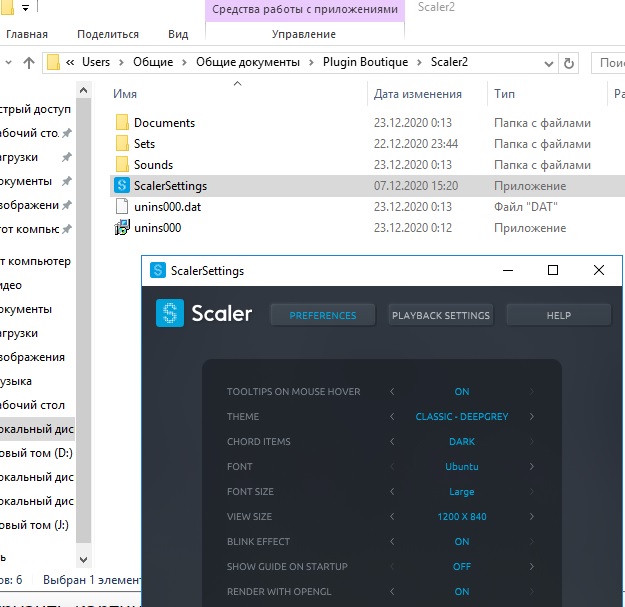Switch THEME to next option with right arrow
The image size is (625, 607).
pyautogui.click(x=531, y=416)
